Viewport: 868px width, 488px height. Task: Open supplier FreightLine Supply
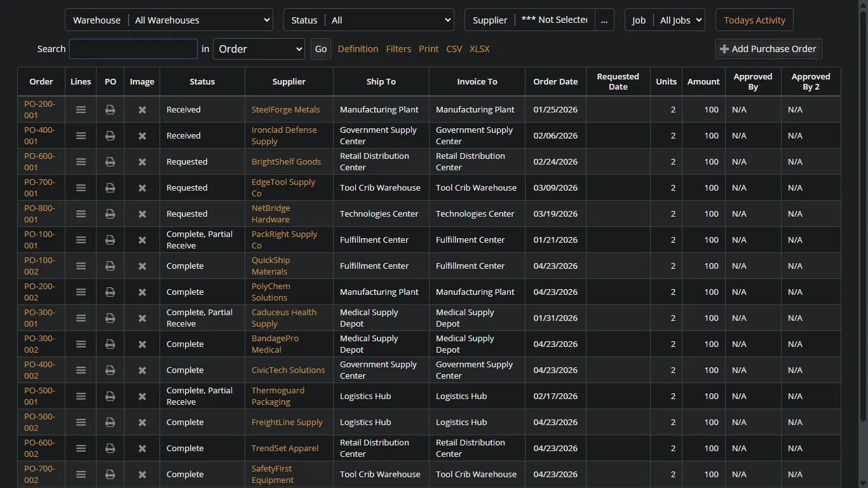(287, 423)
